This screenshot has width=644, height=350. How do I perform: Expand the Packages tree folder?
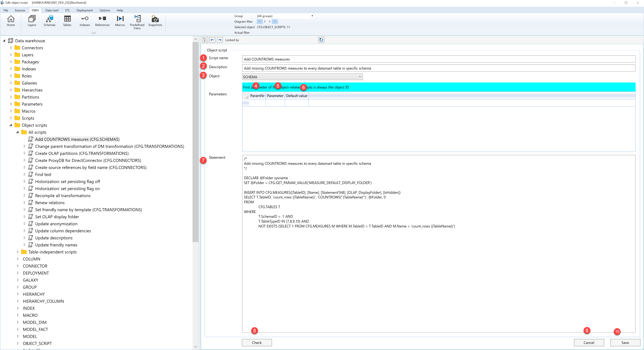(11, 62)
